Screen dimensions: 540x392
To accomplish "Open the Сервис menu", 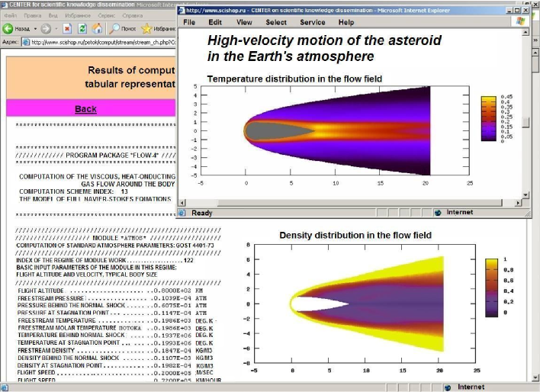I will coord(107,15).
